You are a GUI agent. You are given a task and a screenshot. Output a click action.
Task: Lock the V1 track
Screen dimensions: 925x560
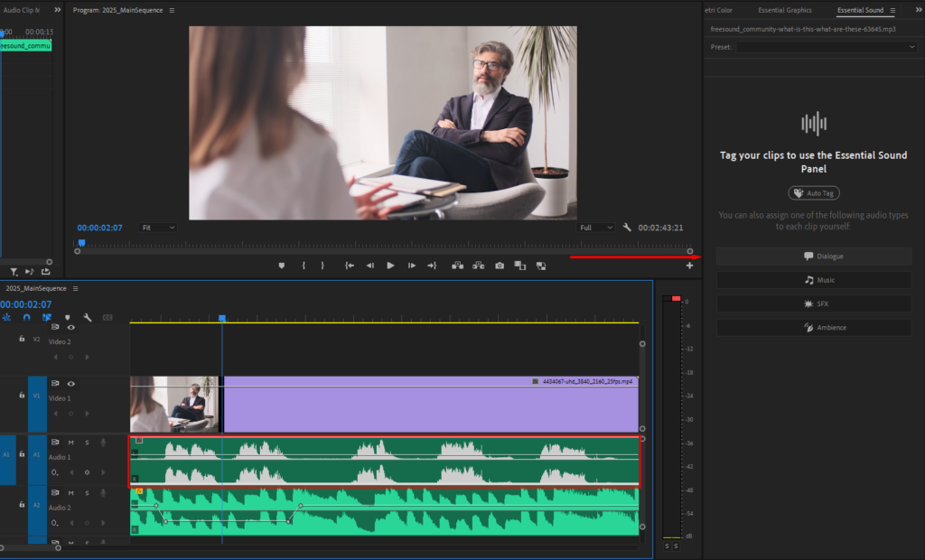(22, 396)
